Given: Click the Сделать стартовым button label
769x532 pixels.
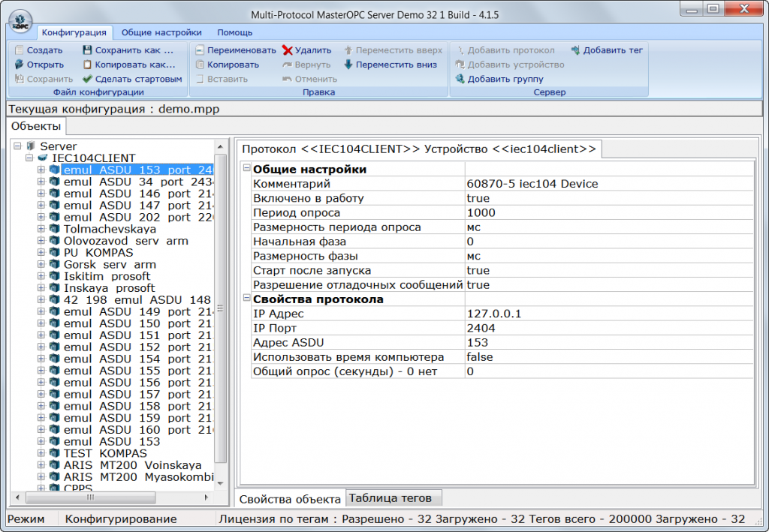Looking at the screenshot, I should pos(138,79).
